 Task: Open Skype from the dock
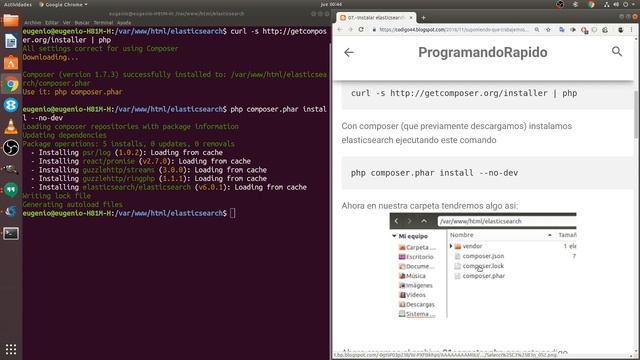pyautogui.click(x=11, y=105)
